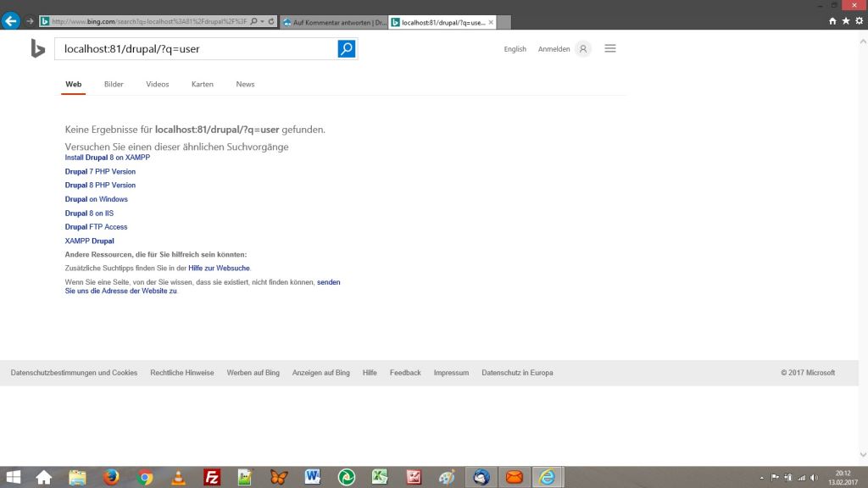Click the user profile avatar icon
The height and width of the screenshot is (488, 868).
pyautogui.click(x=582, y=49)
